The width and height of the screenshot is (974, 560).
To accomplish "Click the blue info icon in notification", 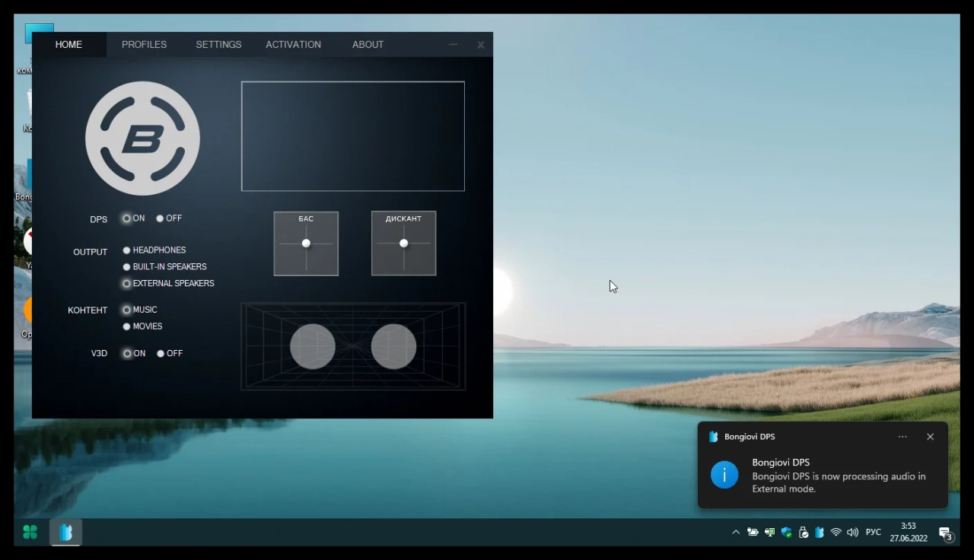I will pyautogui.click(x=724, y=475).
